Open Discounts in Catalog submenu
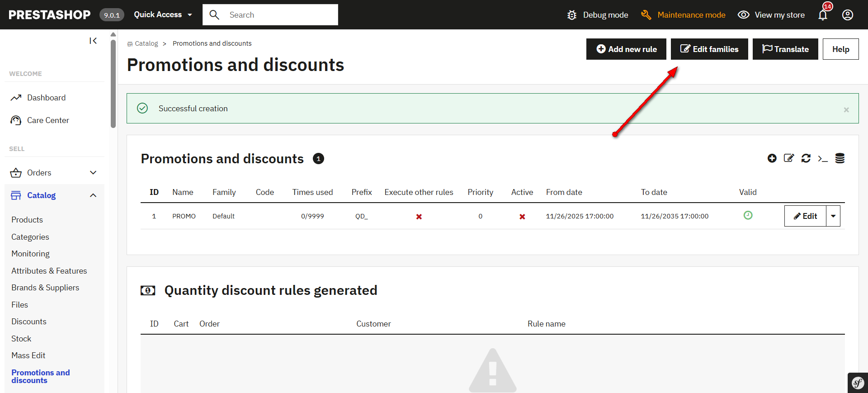 click(29, 322)
